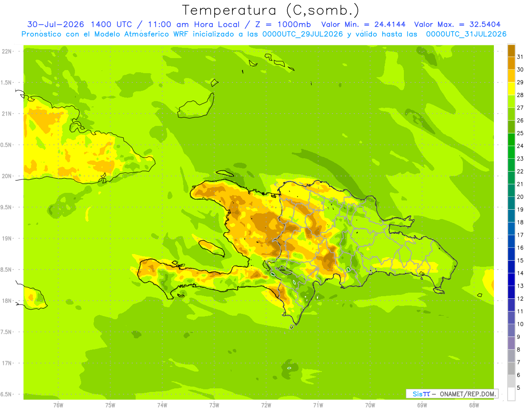This screenshot has width=532, height=411.
Task: Click the green legend swatch between 26 and 27
Action: (x=511, y=114)
